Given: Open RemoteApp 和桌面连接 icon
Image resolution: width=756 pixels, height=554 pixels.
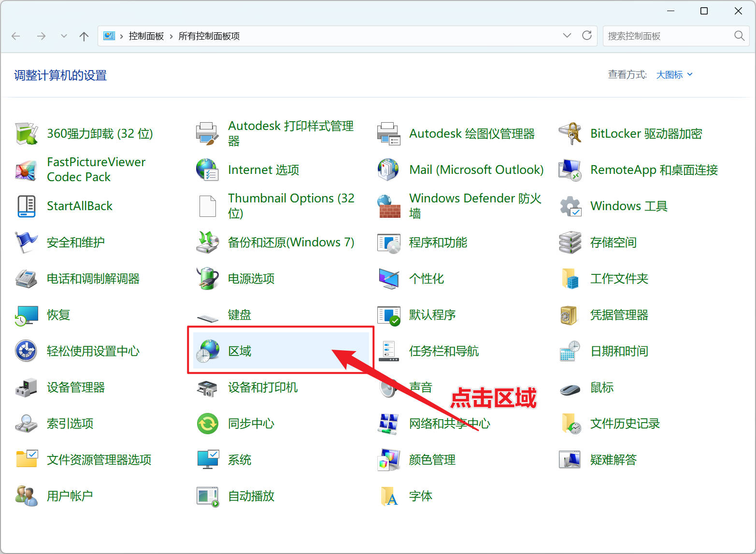Looking at the screenshot, I should pos(570,170).
